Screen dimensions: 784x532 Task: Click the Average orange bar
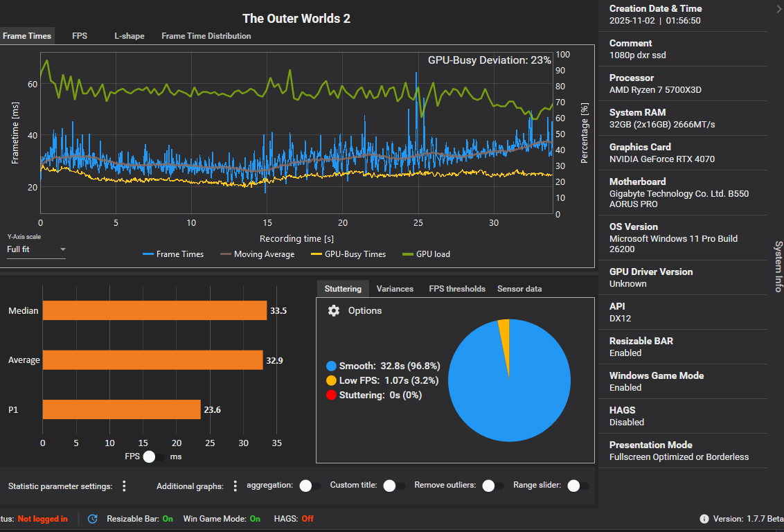152,360
